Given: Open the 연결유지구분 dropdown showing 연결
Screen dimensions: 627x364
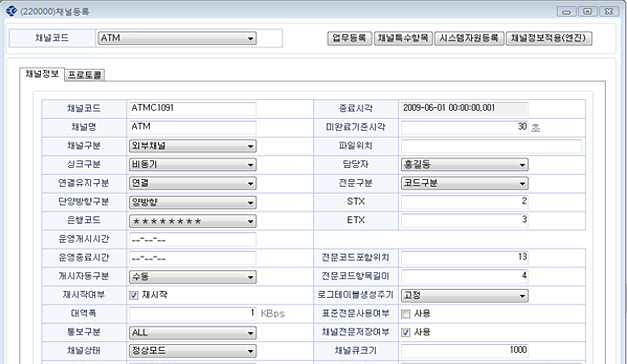Looking at the screenshot, I should click(192, 183).
